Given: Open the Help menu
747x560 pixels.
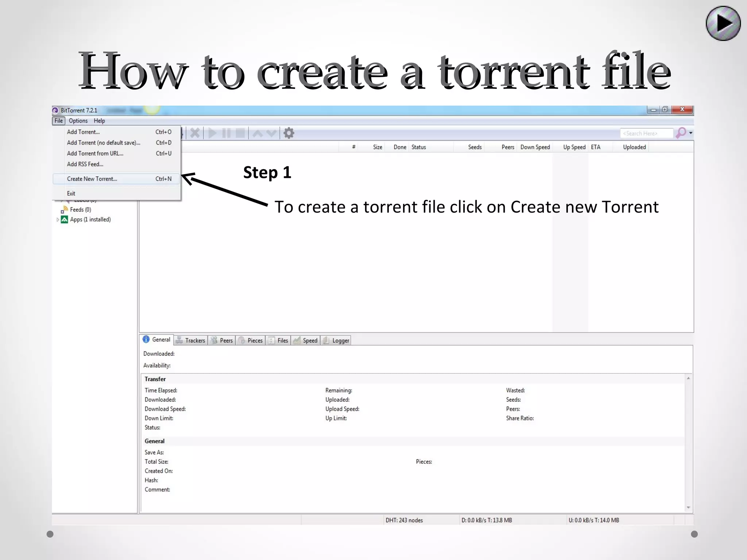Looking at the screenshot, I should (99, 121).
